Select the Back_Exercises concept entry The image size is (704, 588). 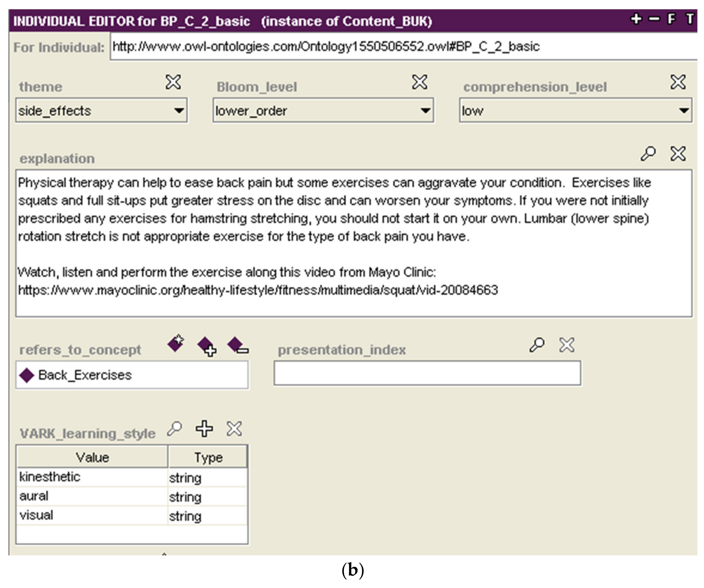click(85, 375)
